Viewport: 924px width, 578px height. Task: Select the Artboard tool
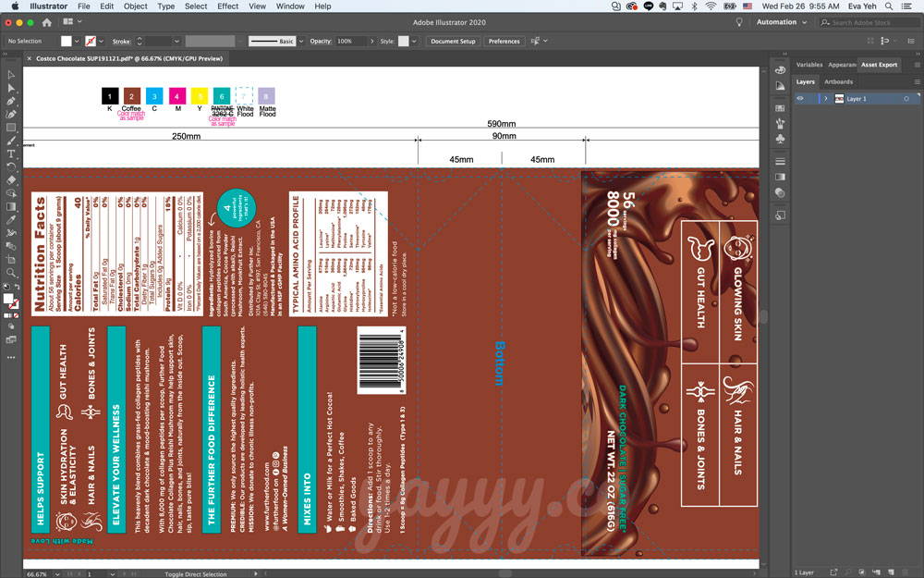point(10,259)
